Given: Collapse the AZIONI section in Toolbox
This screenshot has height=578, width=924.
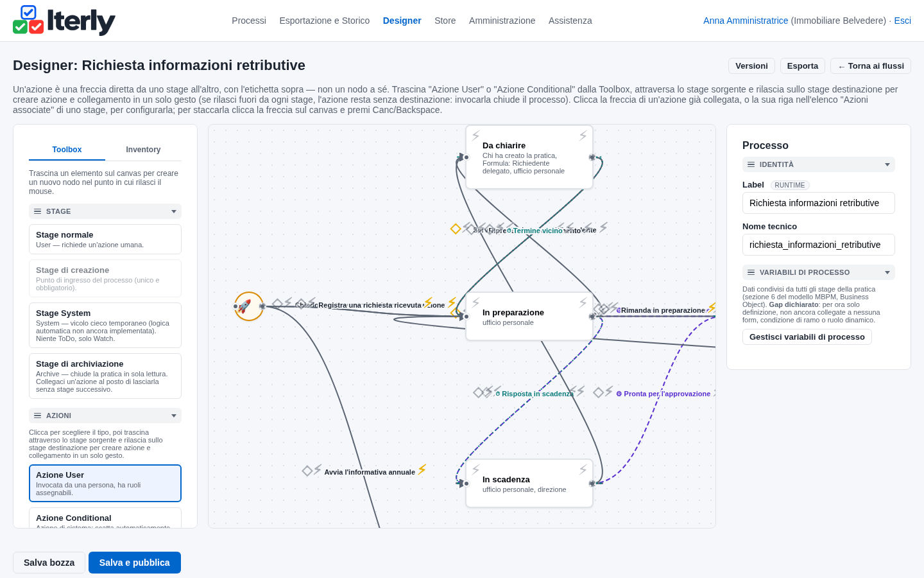Looking at the screenshot, I should [x=173, y=416].
